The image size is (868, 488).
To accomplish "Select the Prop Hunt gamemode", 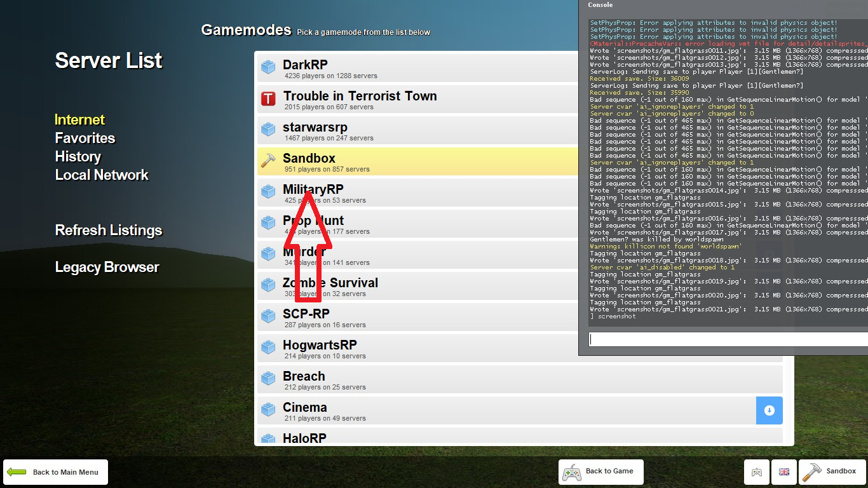I will (418, 223).
